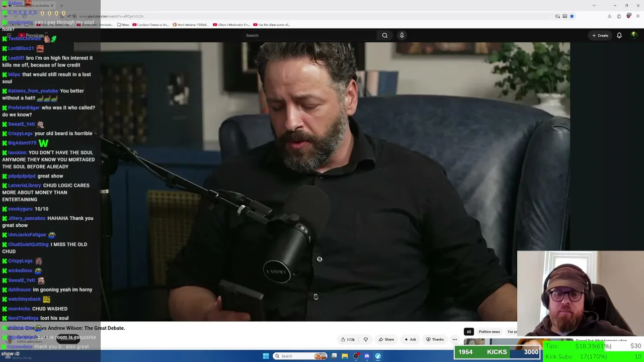
Task: Open the YouTube account avatar menu
Action: click(634, 35)
